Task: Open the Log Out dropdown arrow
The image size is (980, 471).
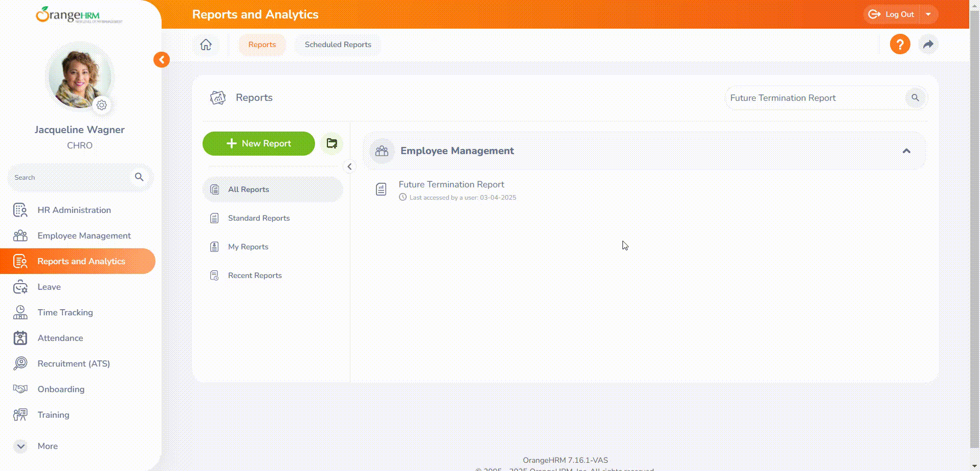Action: (928, 14)
